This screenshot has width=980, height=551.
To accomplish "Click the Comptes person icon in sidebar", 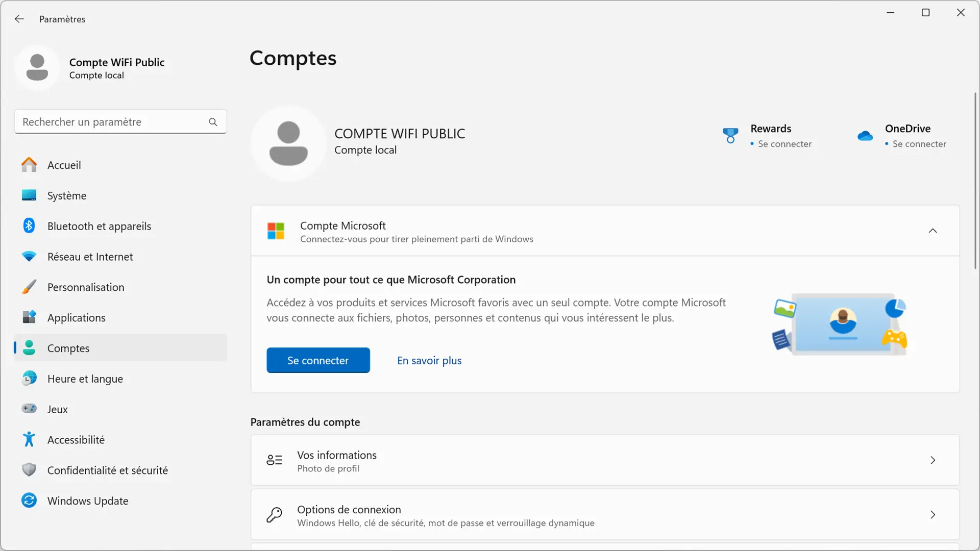I will point(29,348).
